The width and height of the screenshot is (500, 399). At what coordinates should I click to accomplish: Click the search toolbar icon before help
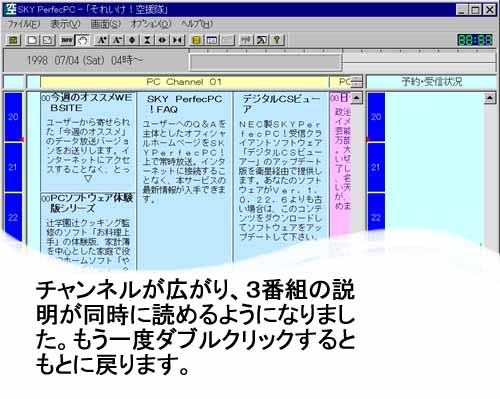point(261,40)
